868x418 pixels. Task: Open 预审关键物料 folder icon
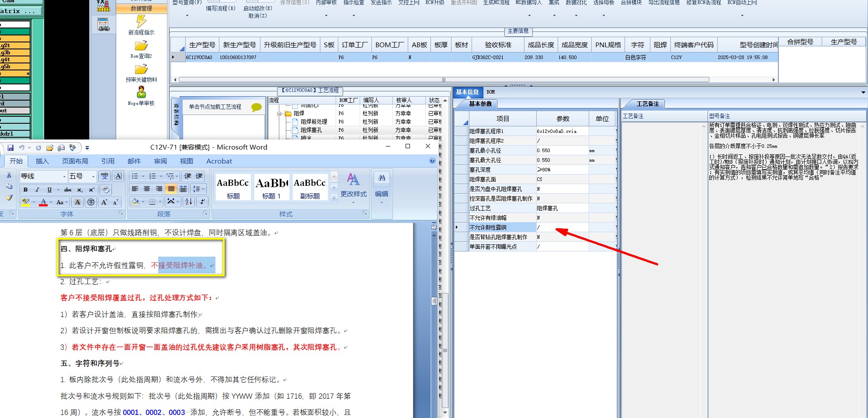pyautogui.click(x=141, y=69)
